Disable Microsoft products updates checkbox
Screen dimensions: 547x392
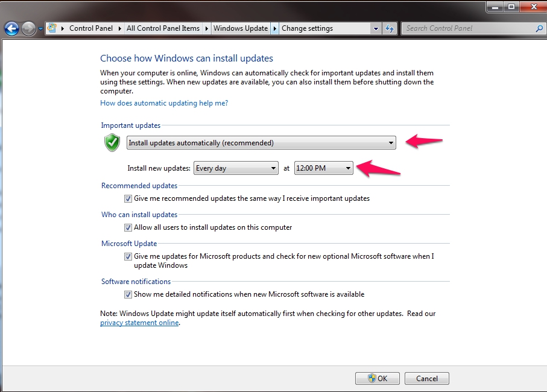coord(128,256)
